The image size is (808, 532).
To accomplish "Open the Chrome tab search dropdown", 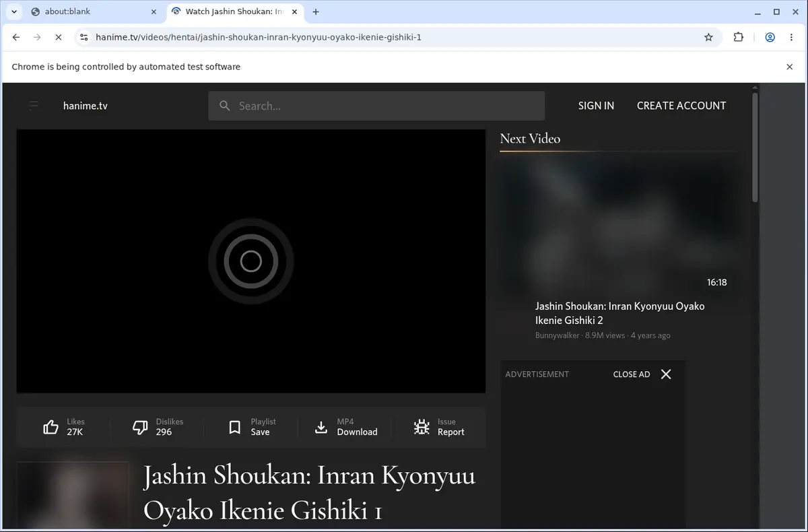I will click(x=14, y=11).
